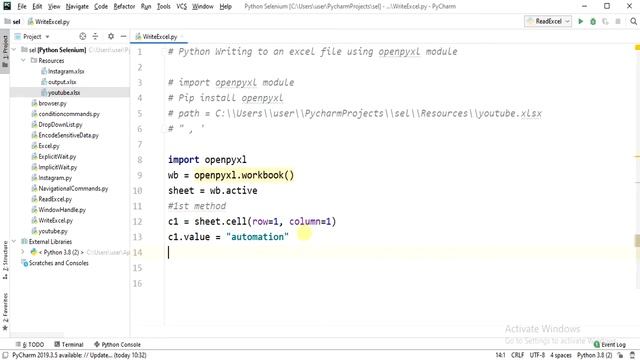Screen dimensions: 640x360
Task: Run with coverage icon in toolbar
Action: pos(605,21)
